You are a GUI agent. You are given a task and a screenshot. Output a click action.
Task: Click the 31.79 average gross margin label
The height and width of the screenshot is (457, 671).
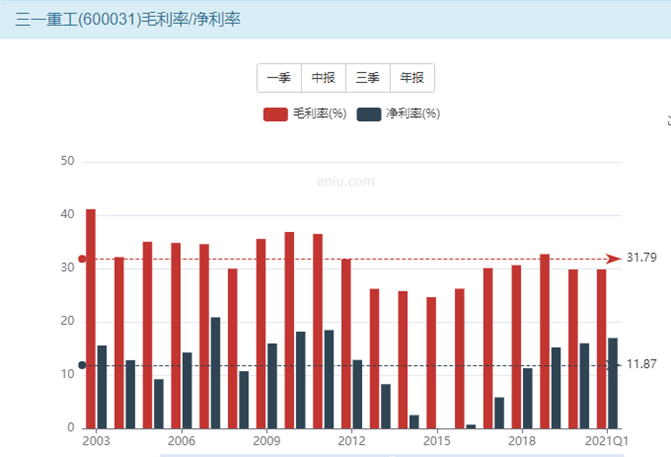pyautogui.click(x=641, y=258)
